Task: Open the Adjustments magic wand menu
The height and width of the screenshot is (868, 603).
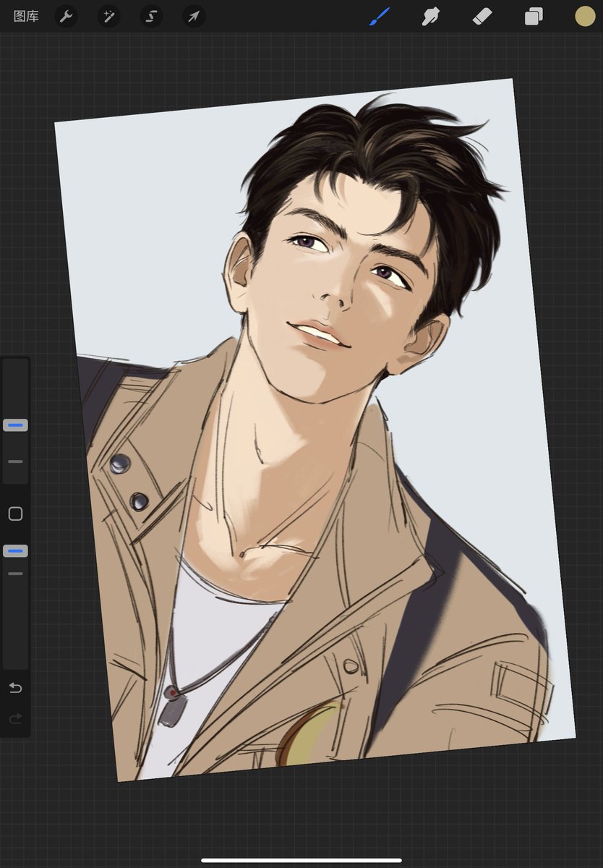Action: coord(108,16)
